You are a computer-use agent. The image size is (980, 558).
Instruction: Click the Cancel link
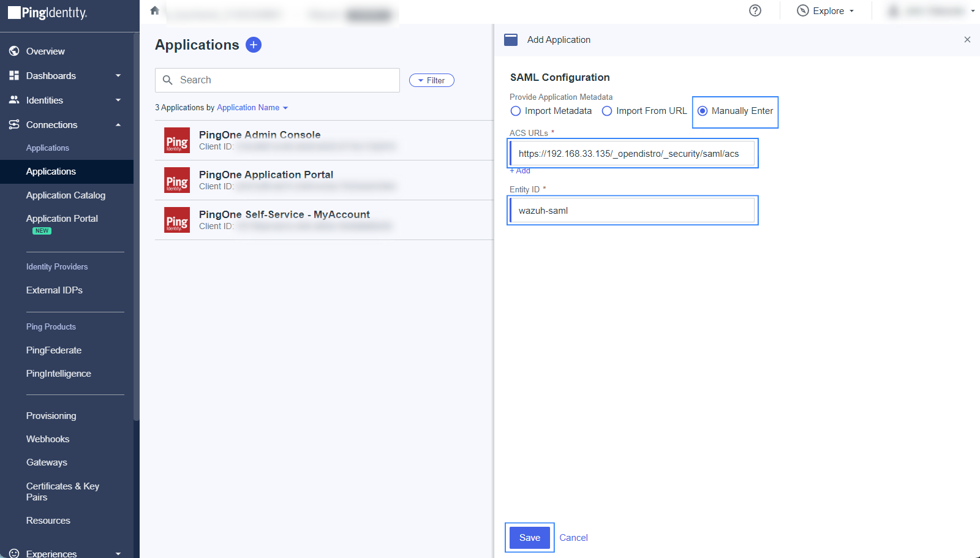click(573, 538)
